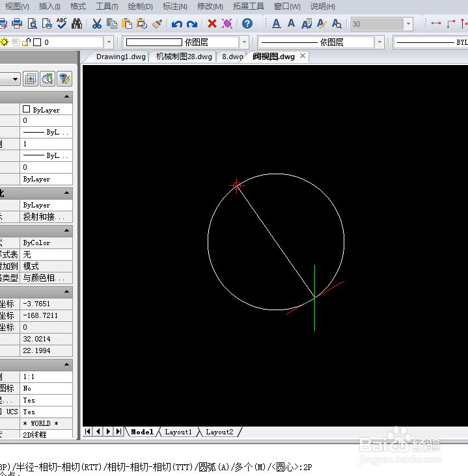Click the find text magnifier icon
468x476 pixels.
pyautogui.click(x=337, y=23)
